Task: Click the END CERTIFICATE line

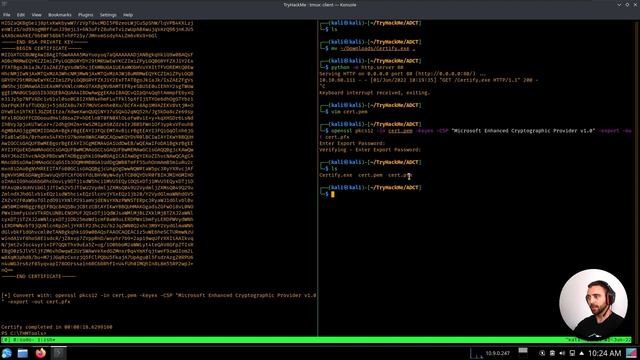Action: (39, 276)
